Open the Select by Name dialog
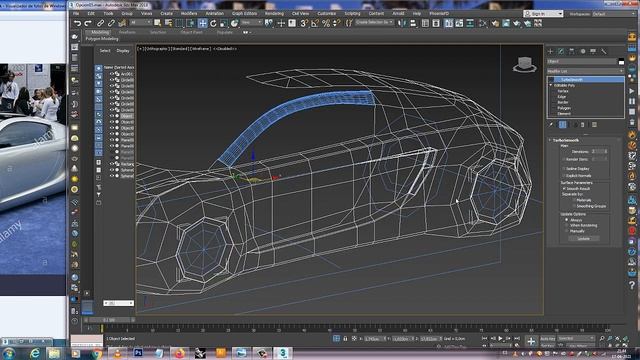The height and width of the screenshot is (360, 640). coord(168,24)
